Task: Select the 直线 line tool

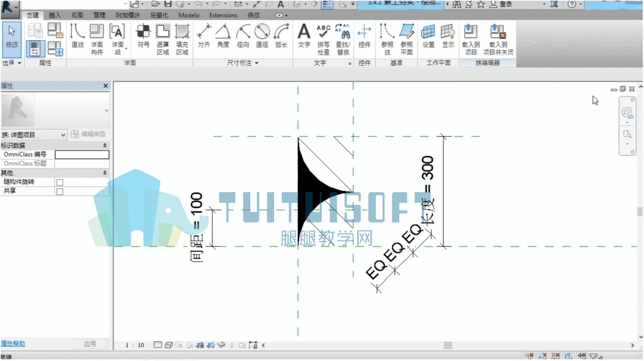Action: [78, 37]
